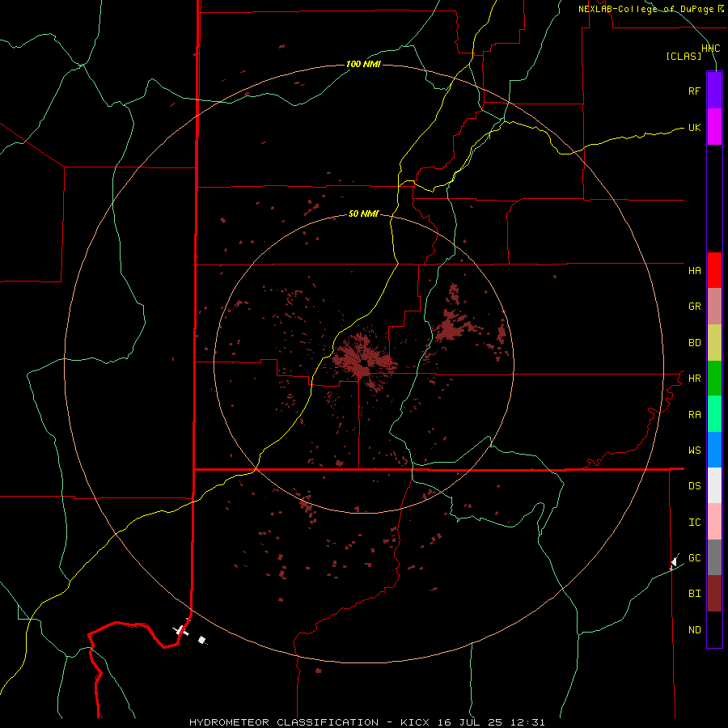Click the magenta UK color swatch
The height and width of the screenshot is (728, 728).
click(x=714, y=127)
